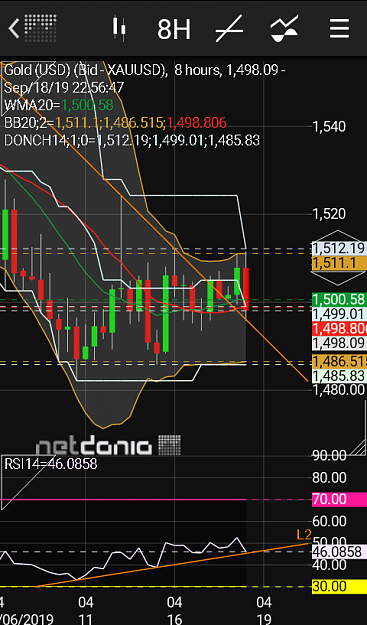367x625 pixels.
Task: Click the WMA20 indicator legend line
Action: [x=59, y=105]
